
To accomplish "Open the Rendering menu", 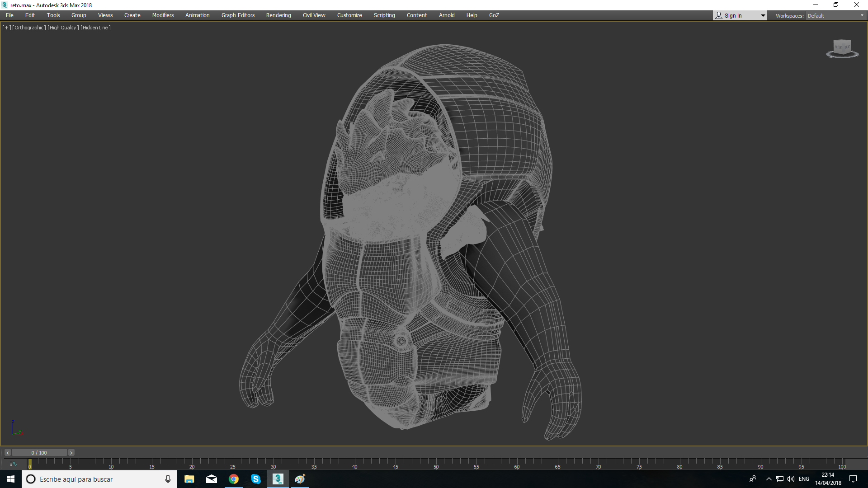I will click(278, 15).
